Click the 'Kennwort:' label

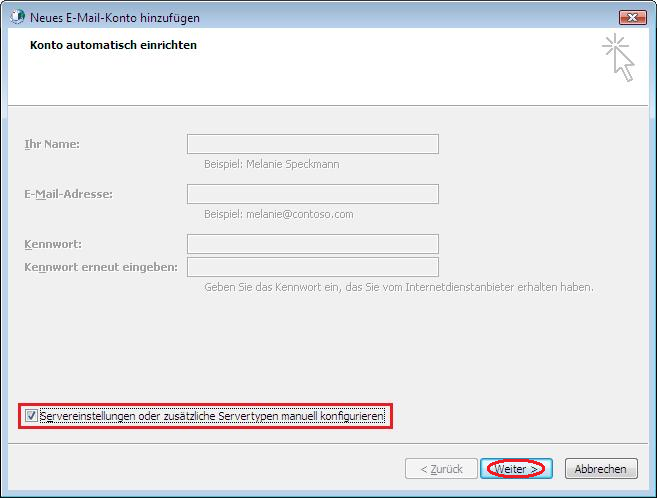tap(53, 244)
